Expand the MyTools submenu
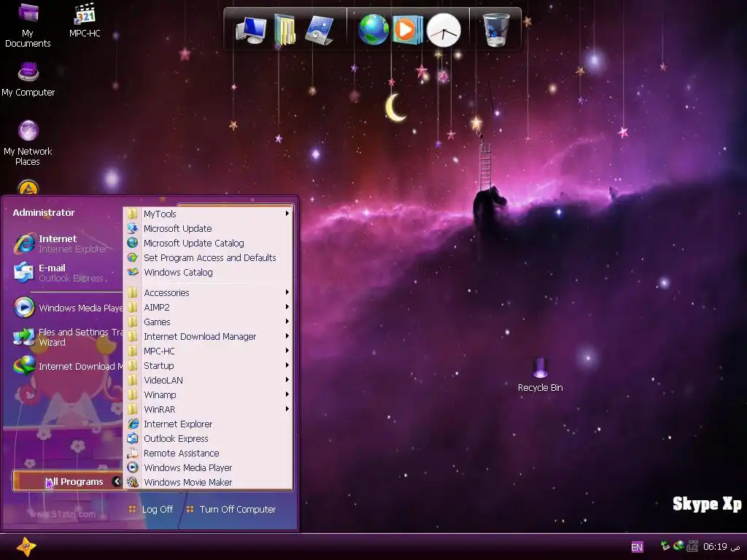Viewport: 747px width, 560px height. tap(208, 214)
